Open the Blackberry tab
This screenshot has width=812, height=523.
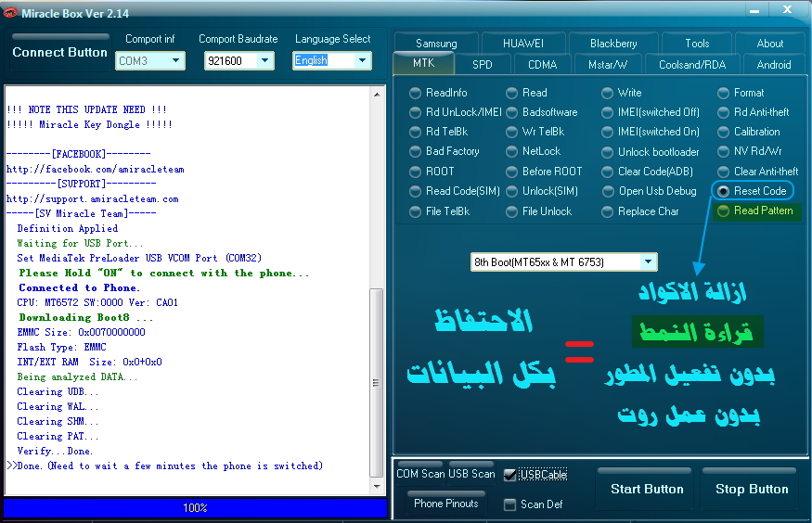613,44
